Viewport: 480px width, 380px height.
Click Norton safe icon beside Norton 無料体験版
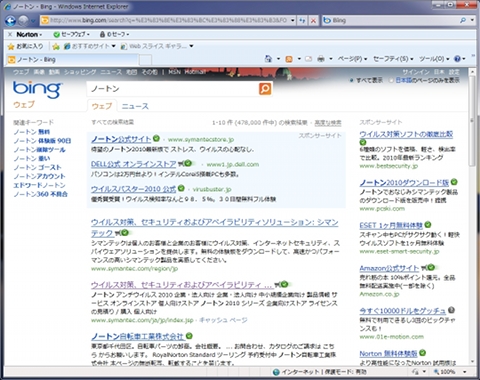[422, 353]
